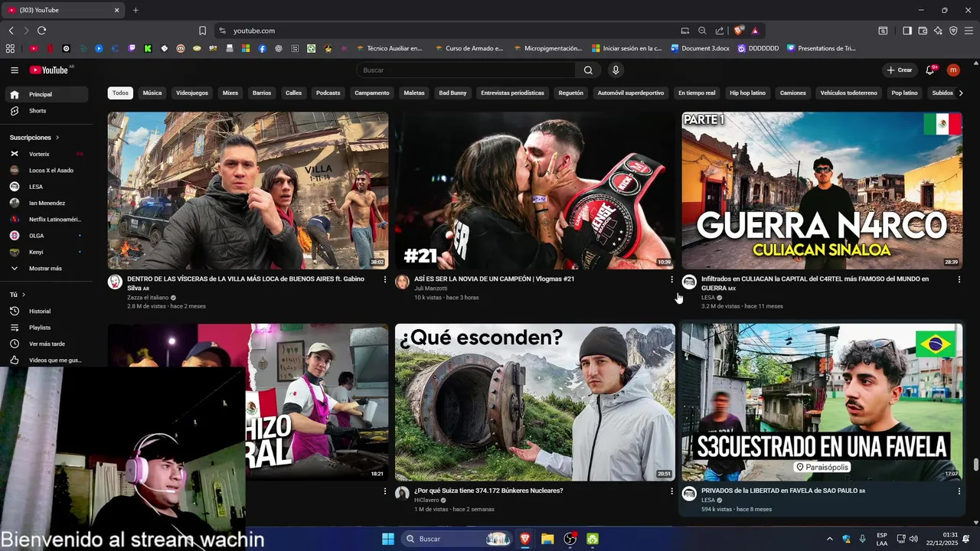Open Windows Start button
980x551 pixels.
point(388,539)
